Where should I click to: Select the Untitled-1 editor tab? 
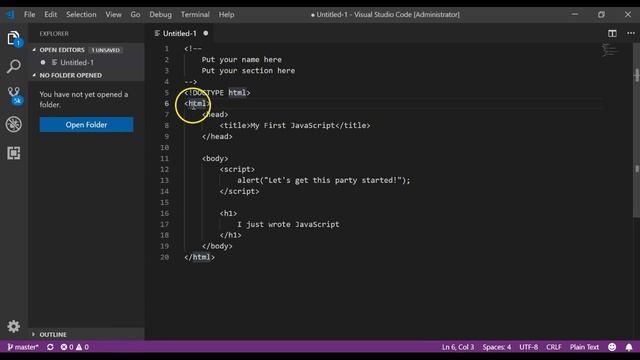(x=180, y=33)
